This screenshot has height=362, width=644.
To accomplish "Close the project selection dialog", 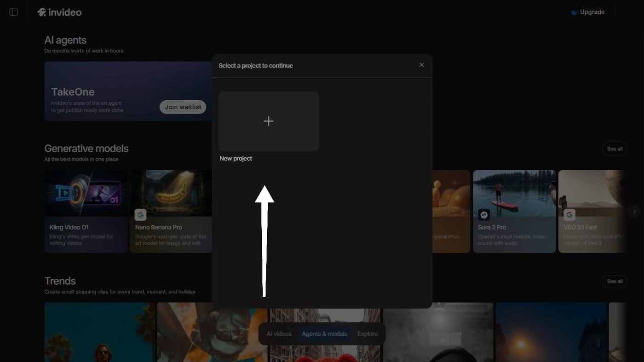I will pyautogui.click(x=421, y=65).
